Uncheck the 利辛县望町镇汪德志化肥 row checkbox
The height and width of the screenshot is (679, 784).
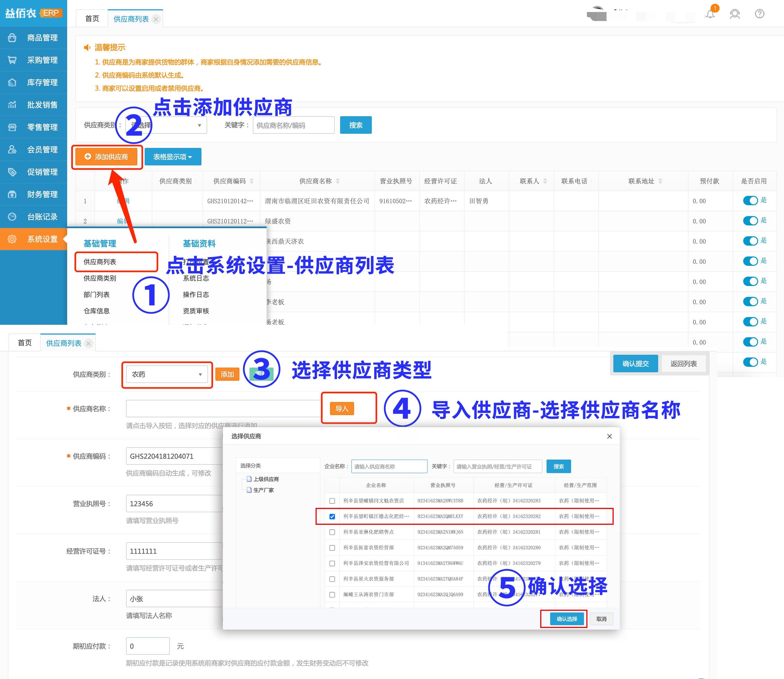point(332,516)
